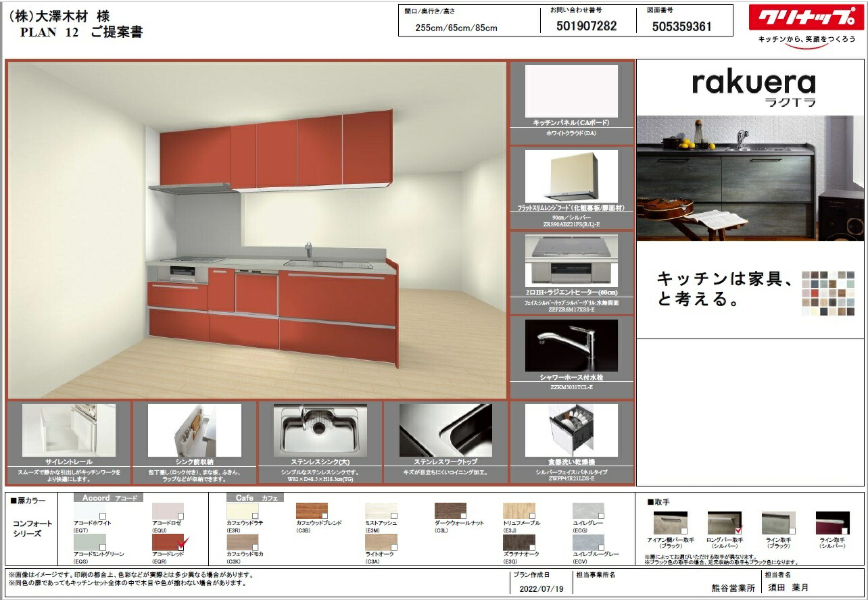This screenshot has height=600, width=868.
Task: Check the アコードロゼ (EQU) checkbox
Action: [180, 516]
